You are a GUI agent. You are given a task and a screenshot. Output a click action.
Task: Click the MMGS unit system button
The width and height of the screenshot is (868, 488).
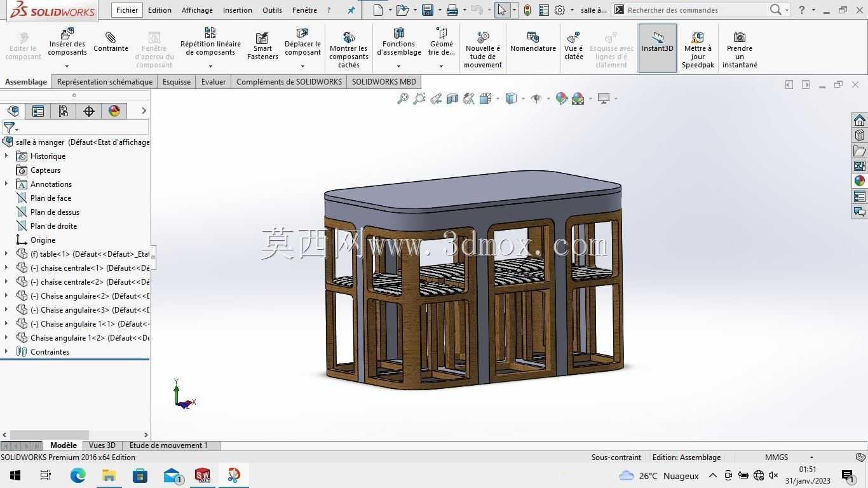coord(776,457)
